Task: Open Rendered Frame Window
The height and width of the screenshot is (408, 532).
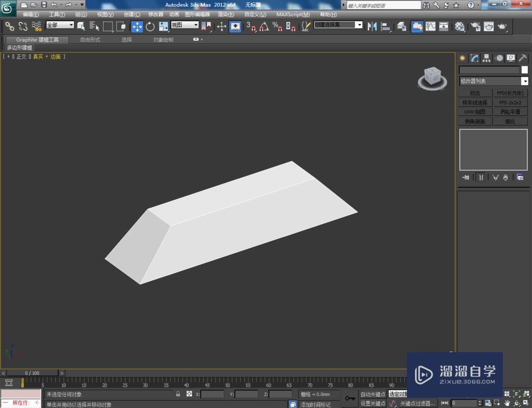Action: [488, 27]
